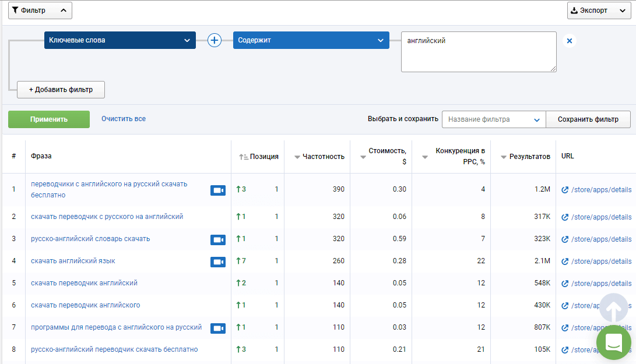Viewport: 636px width, 364px height.
Task: Open the Экспорт menu
Action: [599, 10]
